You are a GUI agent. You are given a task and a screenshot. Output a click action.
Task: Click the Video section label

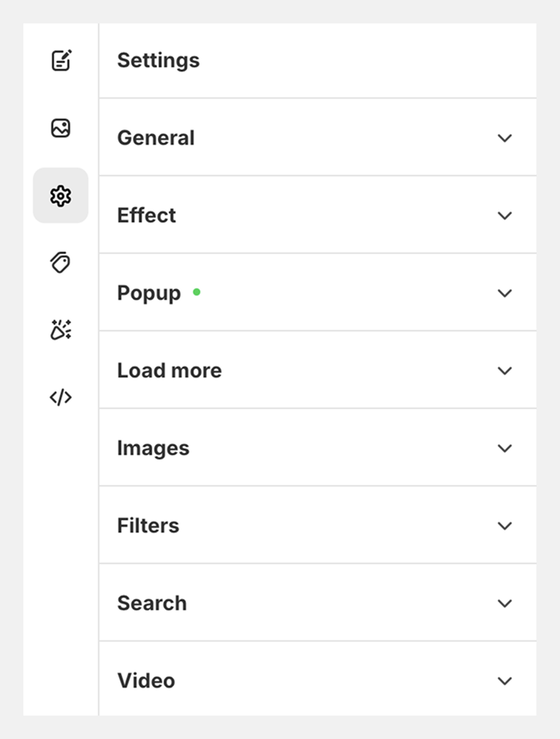[146, 681]
